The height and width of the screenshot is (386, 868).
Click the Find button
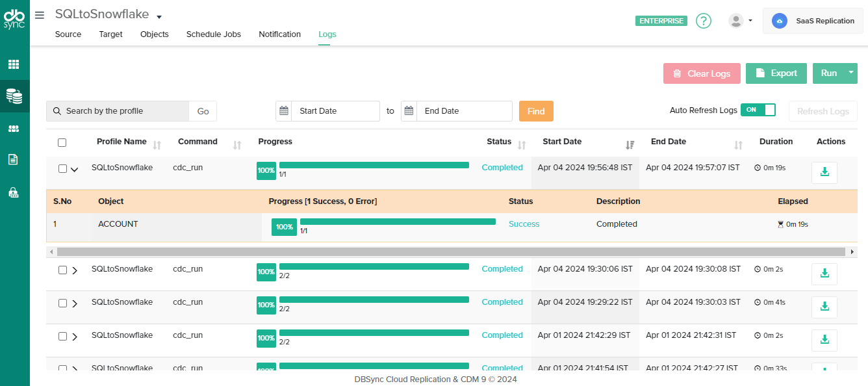click(536, 111)
